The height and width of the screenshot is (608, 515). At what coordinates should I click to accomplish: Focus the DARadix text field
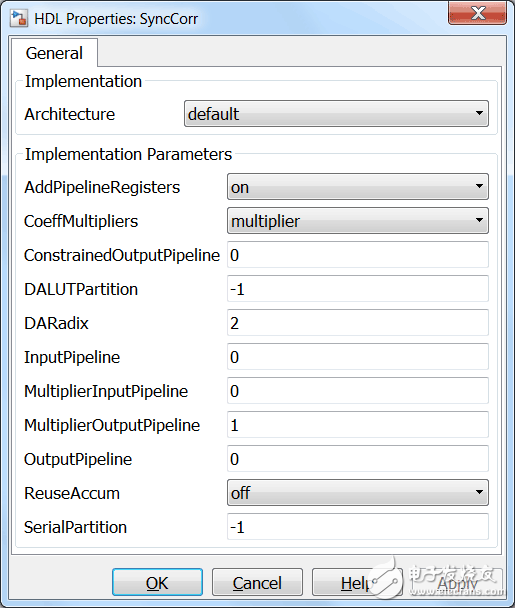(x=358, y=323)
